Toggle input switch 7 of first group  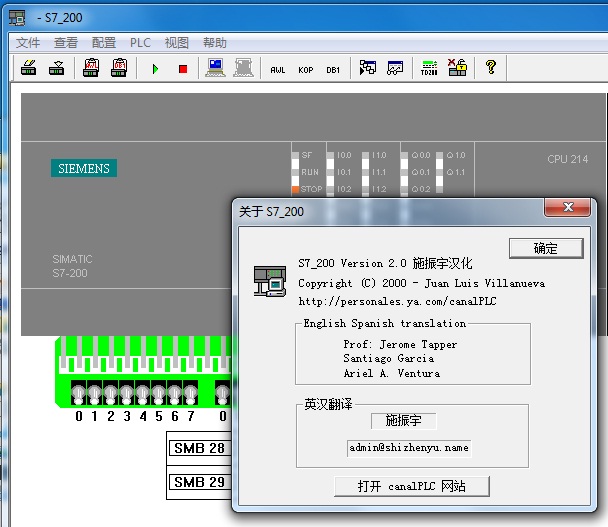pos(190,393)
